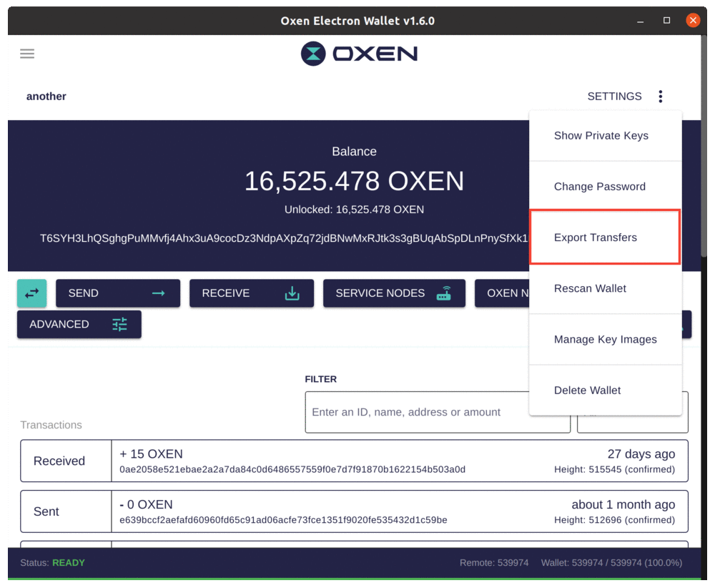The height and width of the screenshot is (588, 715).
Task: Click the Receive download icon
Action: (x=292, y=293)
